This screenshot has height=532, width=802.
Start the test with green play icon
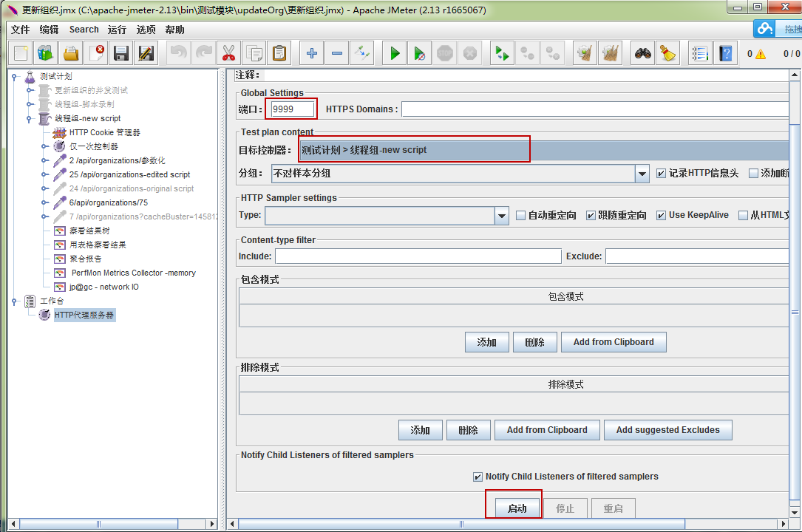395,53
